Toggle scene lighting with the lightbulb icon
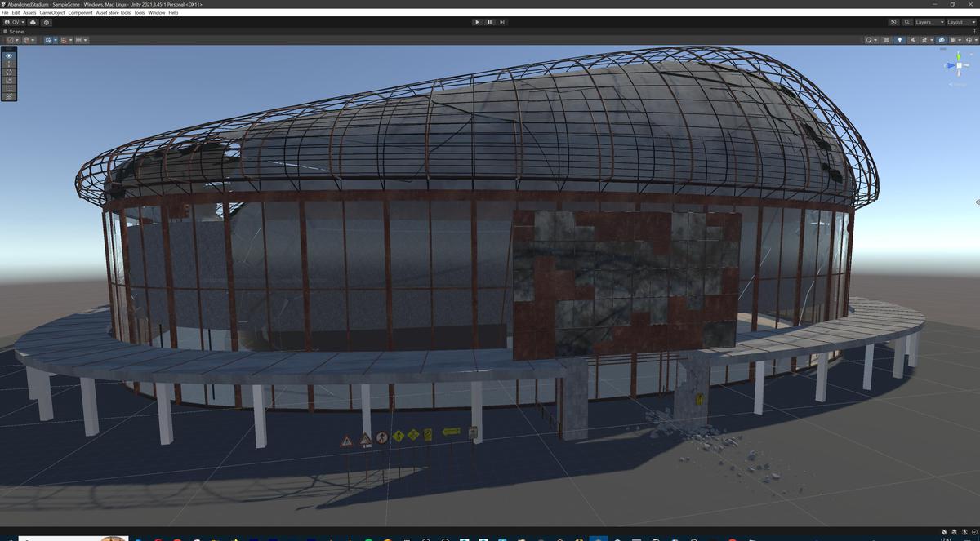Image resolution: width=980 pixels, height=541 pixels. click(x=900, y=39)
